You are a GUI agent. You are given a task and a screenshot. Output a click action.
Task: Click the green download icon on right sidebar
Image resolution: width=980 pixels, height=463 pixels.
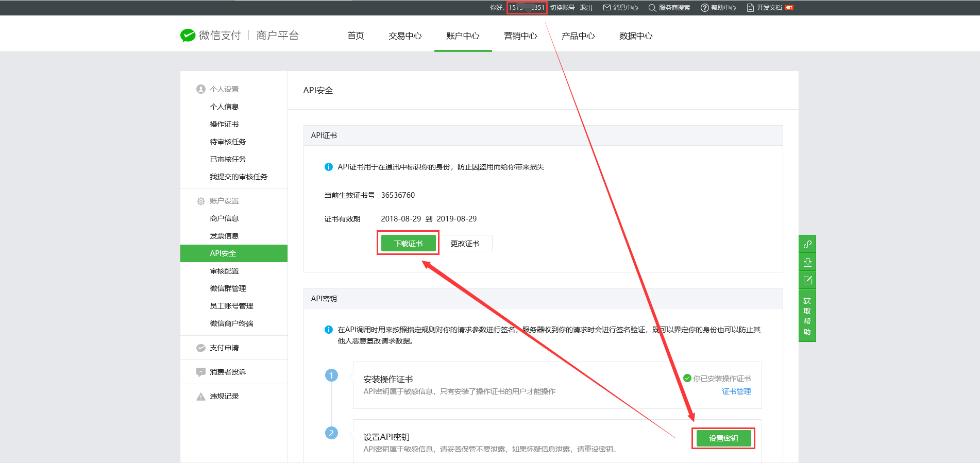point(807,262)
